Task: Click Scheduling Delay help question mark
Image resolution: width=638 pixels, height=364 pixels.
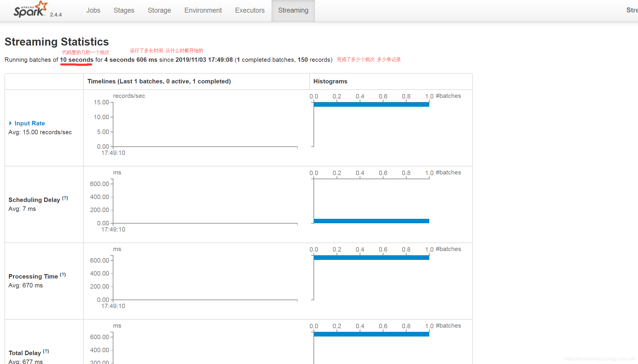Action: (x=65, y=198)
